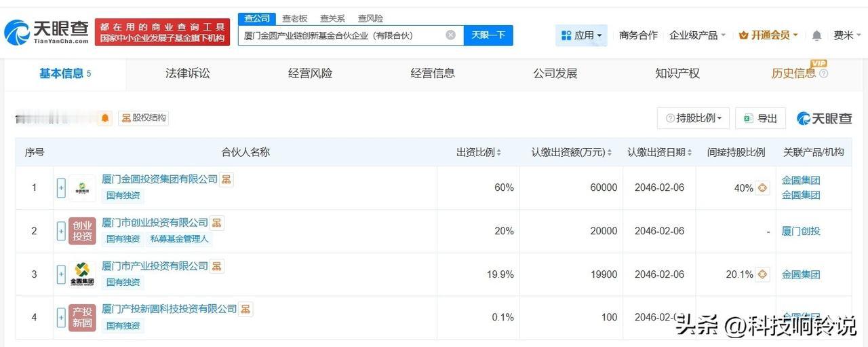Click the crown icon beside 开通会员
The height and width of the screenshot is (347, 868).
click(743, 35)
